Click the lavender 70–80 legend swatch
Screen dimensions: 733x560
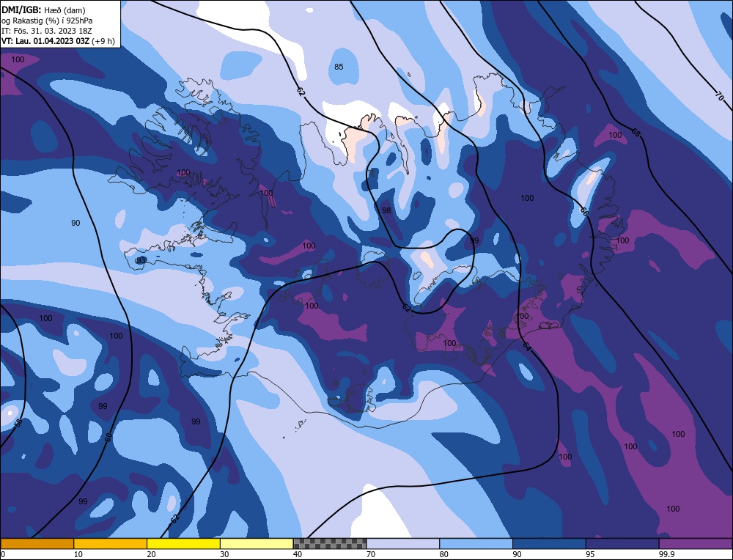click(x=403, y=543)
